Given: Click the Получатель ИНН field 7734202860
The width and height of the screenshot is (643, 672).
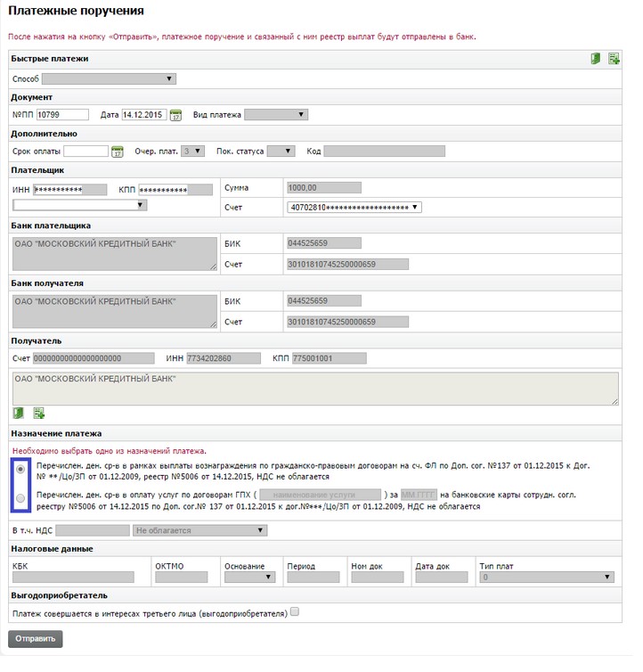Looking at the screenshot, I should pos(224,358).
